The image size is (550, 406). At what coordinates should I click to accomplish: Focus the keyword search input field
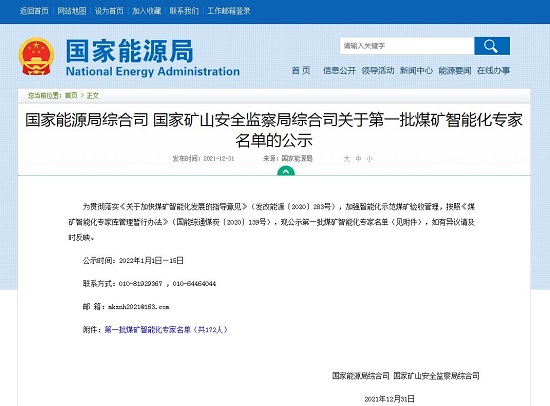407,46
